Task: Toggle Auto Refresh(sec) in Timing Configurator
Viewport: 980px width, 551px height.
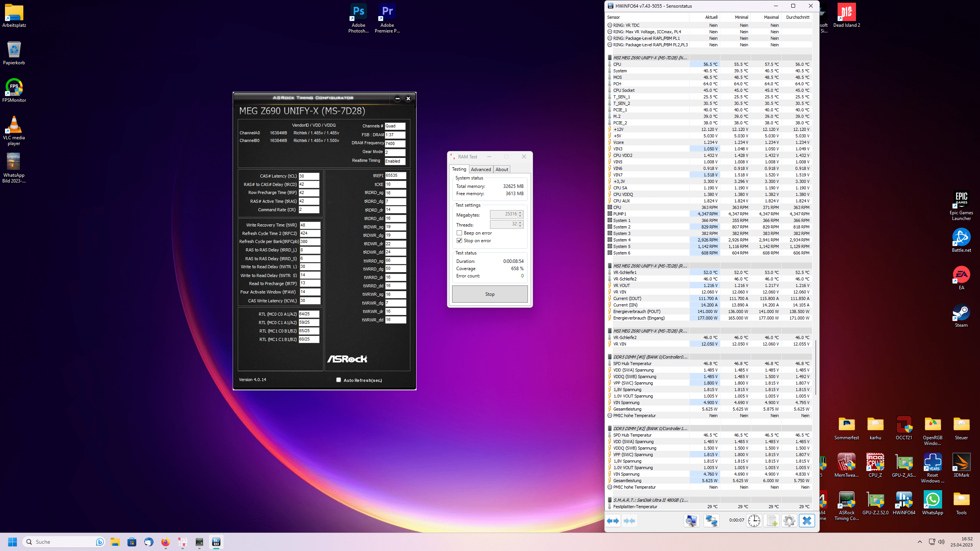Action: (x=338, y=380)
